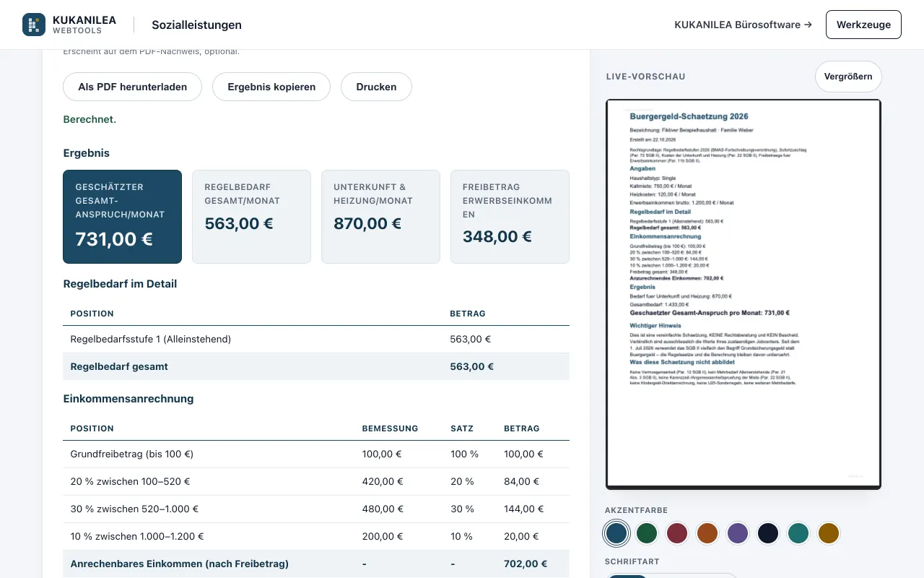Click the 'Regelbedarf im Detail' heading
Screen dimensions: 924x578
[x=120, y=284]
